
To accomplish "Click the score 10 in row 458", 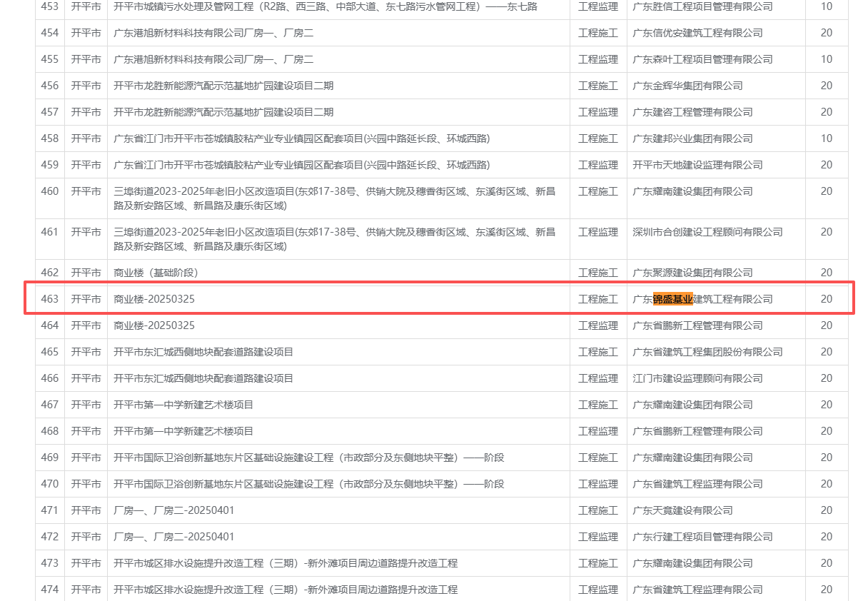I will click(x=826, y=138).
